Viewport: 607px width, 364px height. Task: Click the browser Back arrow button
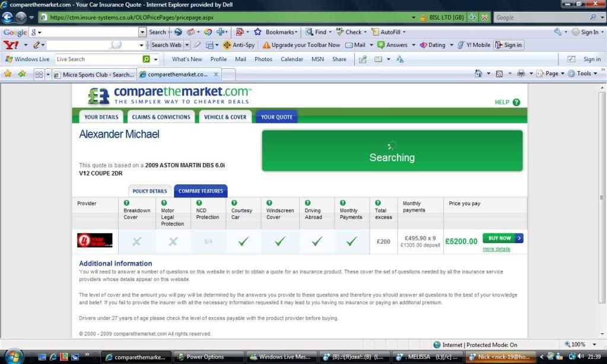(x=7, y=17)
